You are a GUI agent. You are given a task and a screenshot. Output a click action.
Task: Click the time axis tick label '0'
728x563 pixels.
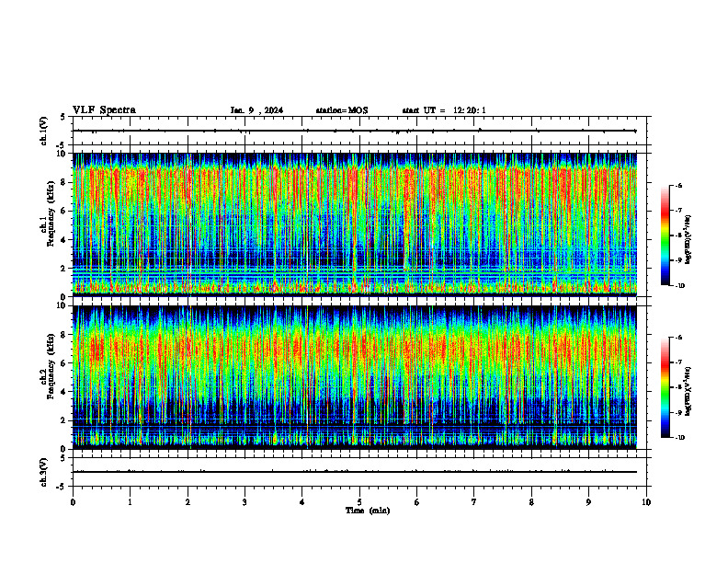(73, 502)
